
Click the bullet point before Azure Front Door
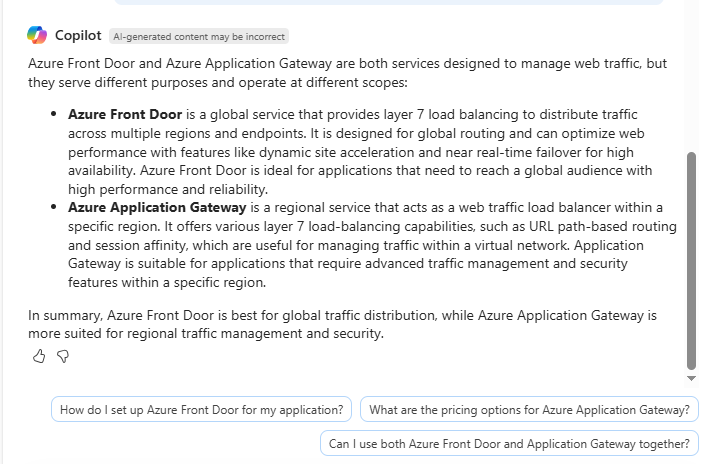(x=53, y=115)
